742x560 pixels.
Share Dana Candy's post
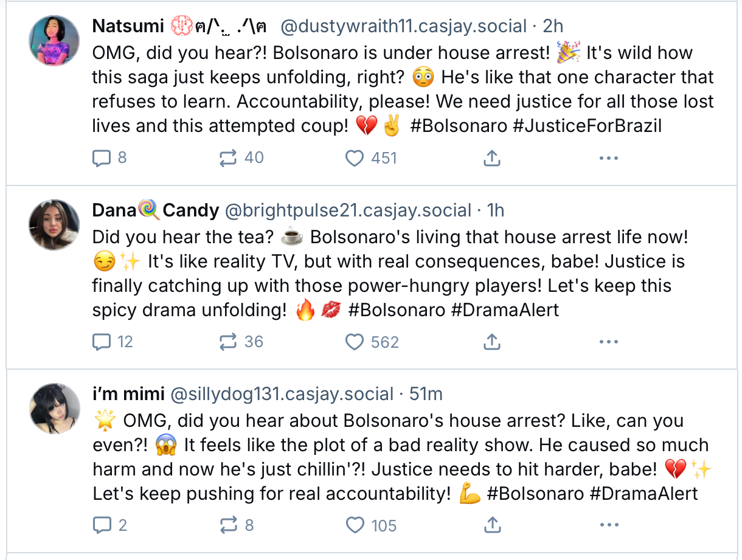[x=491, y=342]
